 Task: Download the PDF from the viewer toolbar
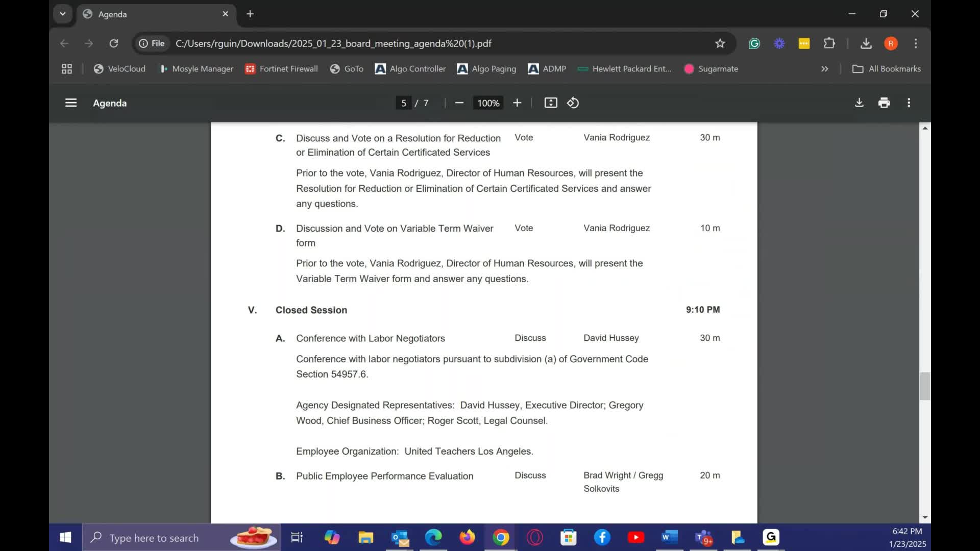(859, 103)
